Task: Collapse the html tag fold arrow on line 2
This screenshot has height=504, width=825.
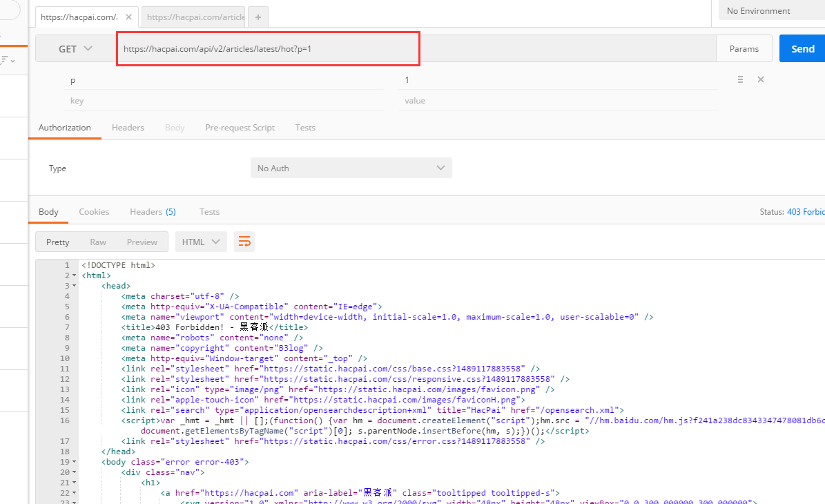Action: pyautogui.click(x=75, y=275)
